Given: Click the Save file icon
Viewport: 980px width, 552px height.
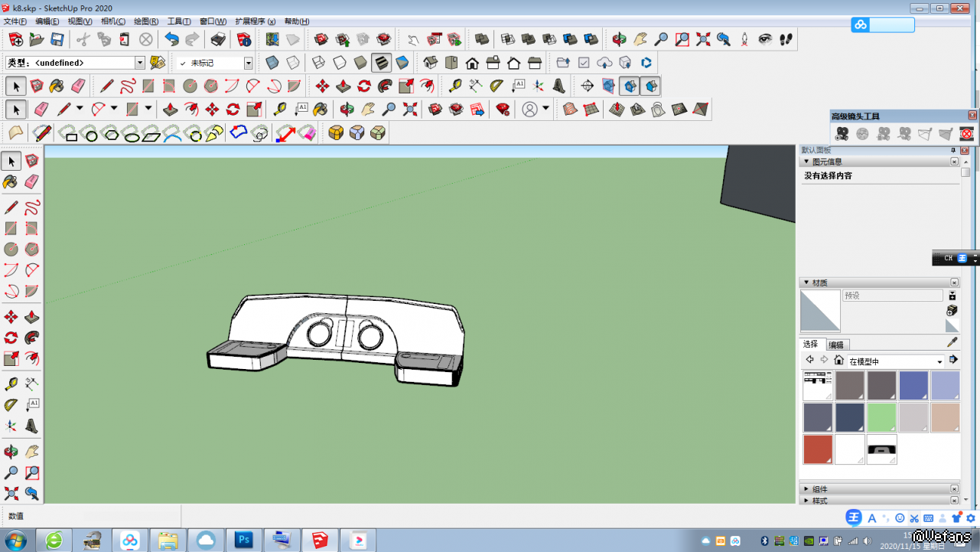Looking at the screenshot, I should [x=57, y=39].
